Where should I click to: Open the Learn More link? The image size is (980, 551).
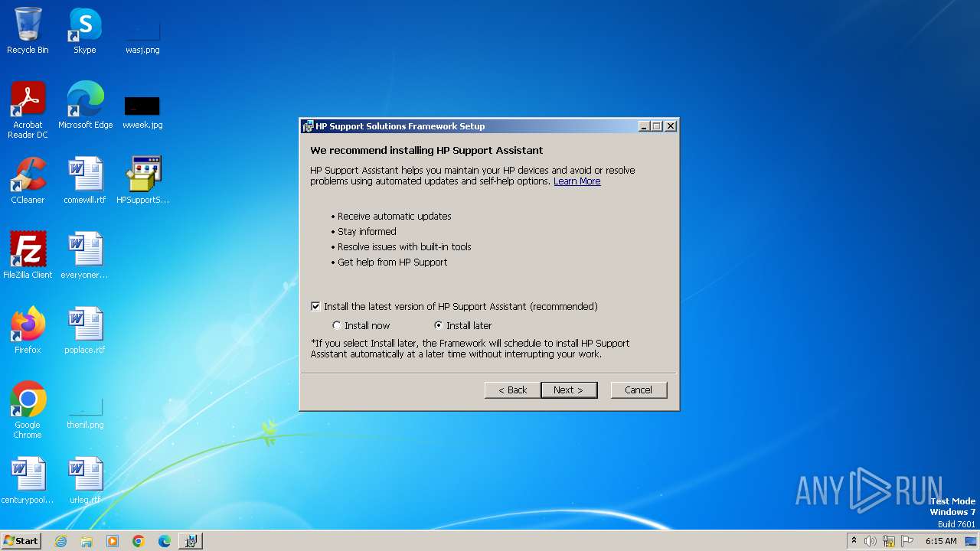click(x=577, y=181)
